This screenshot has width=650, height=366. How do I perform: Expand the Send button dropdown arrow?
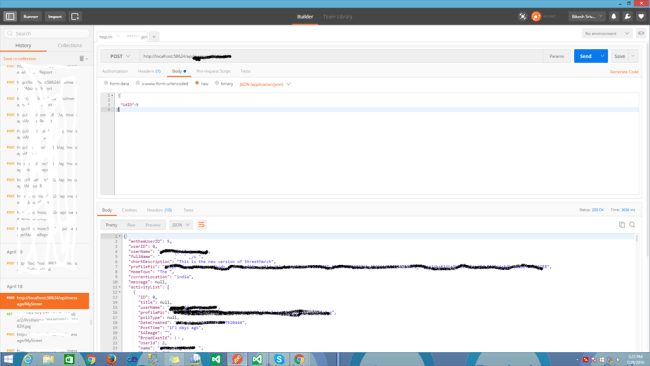(x=602, y=56)
